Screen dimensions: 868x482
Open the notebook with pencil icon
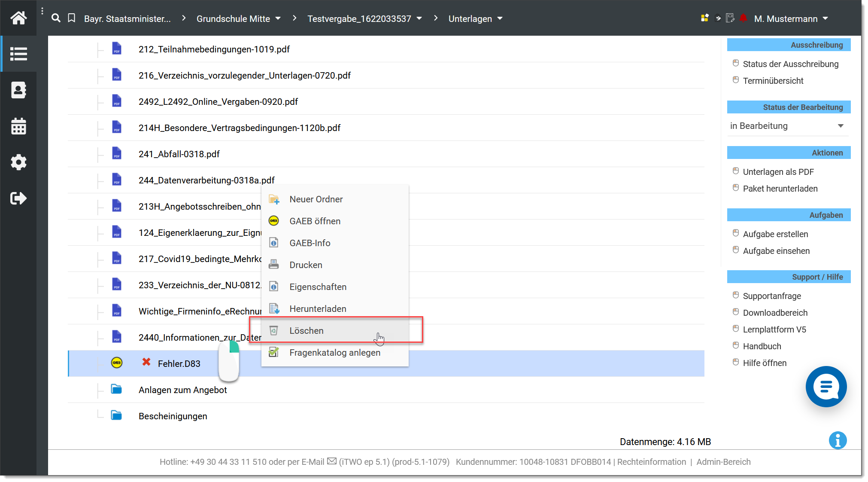click(x=730, y=18)
